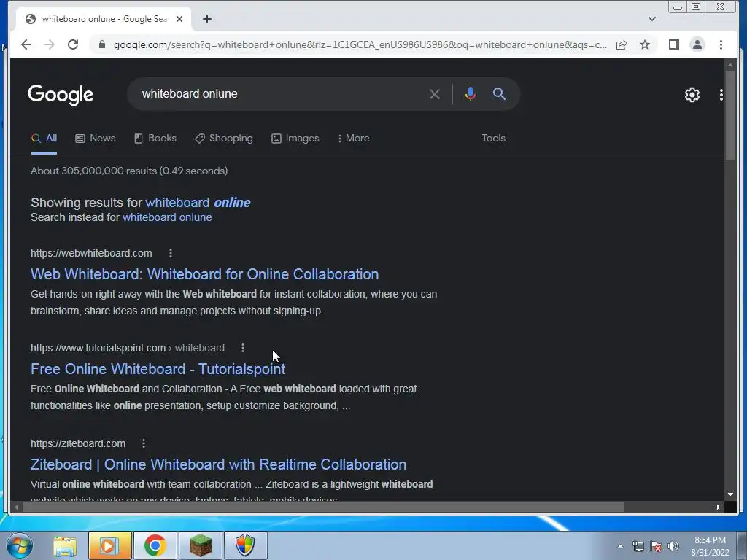The height and width of the screenshot is (560, 747).
Task: Open options dots beside ziteboard.com
Action: coord(144,443)
